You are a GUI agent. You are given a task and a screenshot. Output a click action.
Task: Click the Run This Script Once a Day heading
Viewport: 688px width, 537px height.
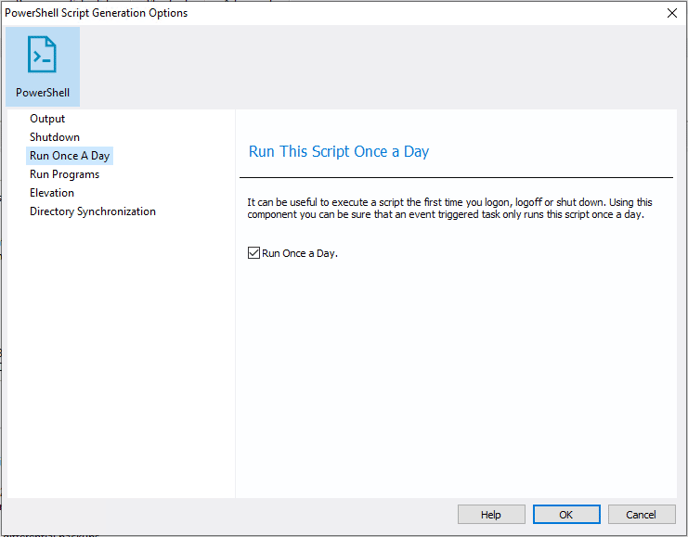(339, 151)
